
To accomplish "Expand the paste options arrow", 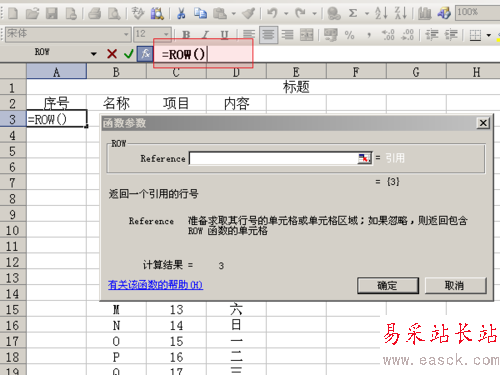I will [x=234, y=13].
